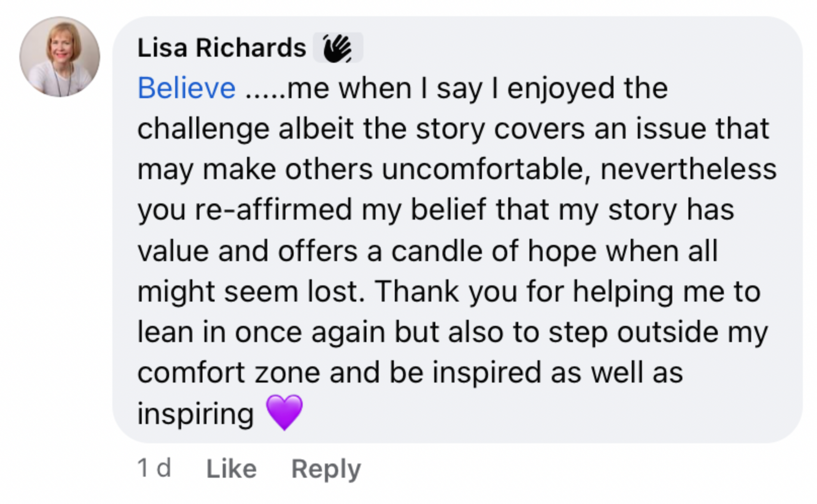
Task: Click the blue "Believe" link
Action: [x=186, y=89]
